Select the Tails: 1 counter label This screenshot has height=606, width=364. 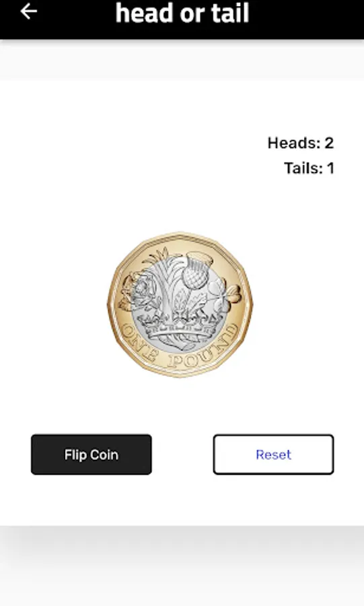coord(310,168)
